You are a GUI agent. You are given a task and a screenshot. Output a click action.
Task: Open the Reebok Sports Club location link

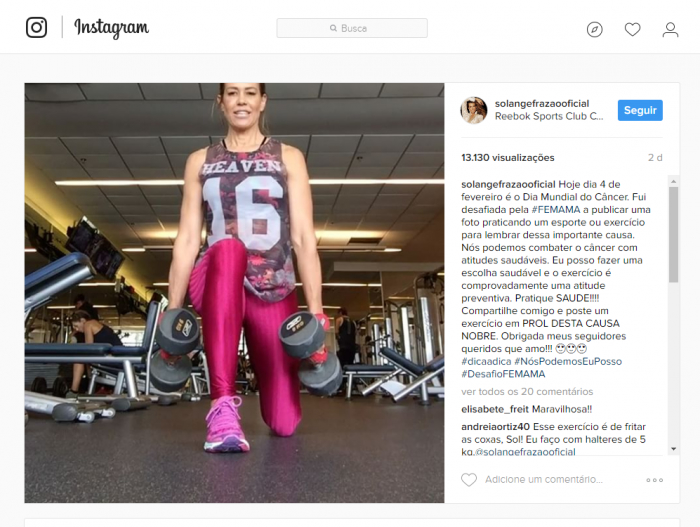coord(549,116)
